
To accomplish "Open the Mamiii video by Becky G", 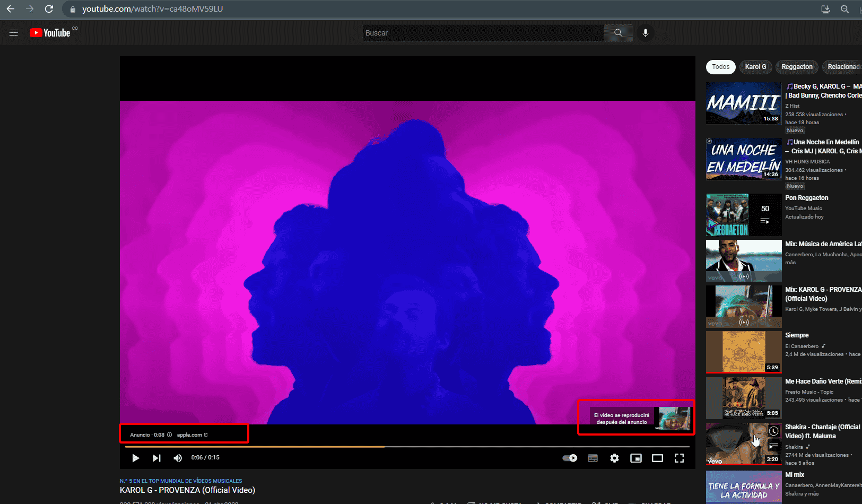I will 743,103.
